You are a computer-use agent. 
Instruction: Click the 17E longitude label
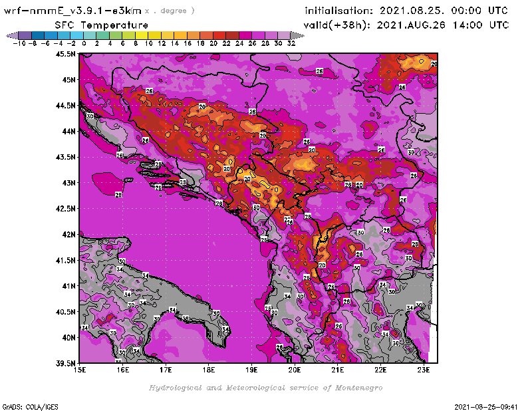click(x=166, y=370)
